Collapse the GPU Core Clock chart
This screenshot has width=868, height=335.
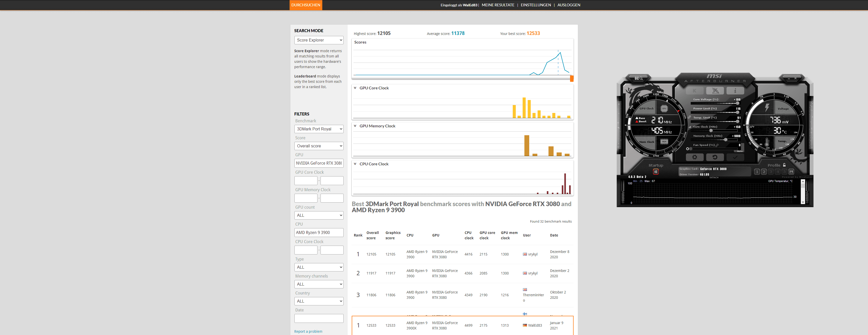(355, 88)
